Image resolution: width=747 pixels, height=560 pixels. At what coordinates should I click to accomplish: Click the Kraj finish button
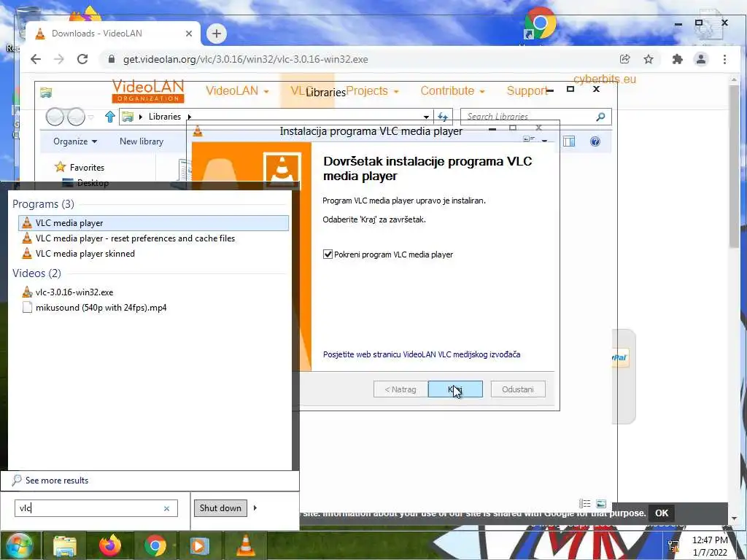455,389
